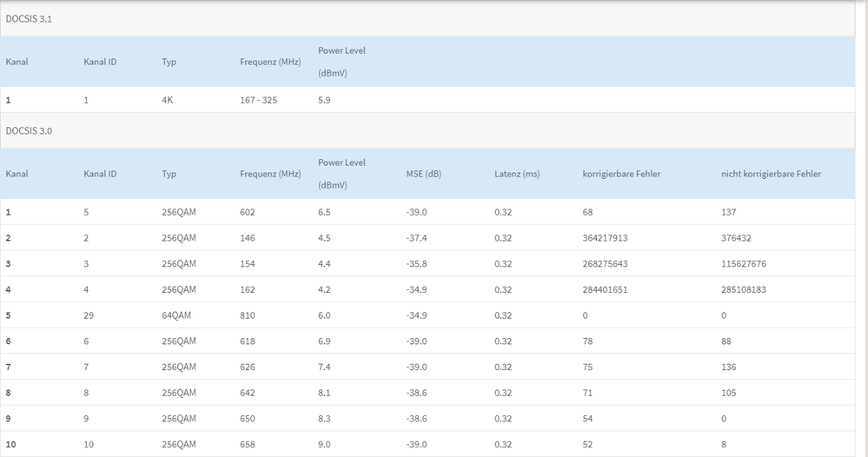The image size is (868, 457).
Task: Click uncorrectable errors value 285108183
Action: (x=744, y=289)
